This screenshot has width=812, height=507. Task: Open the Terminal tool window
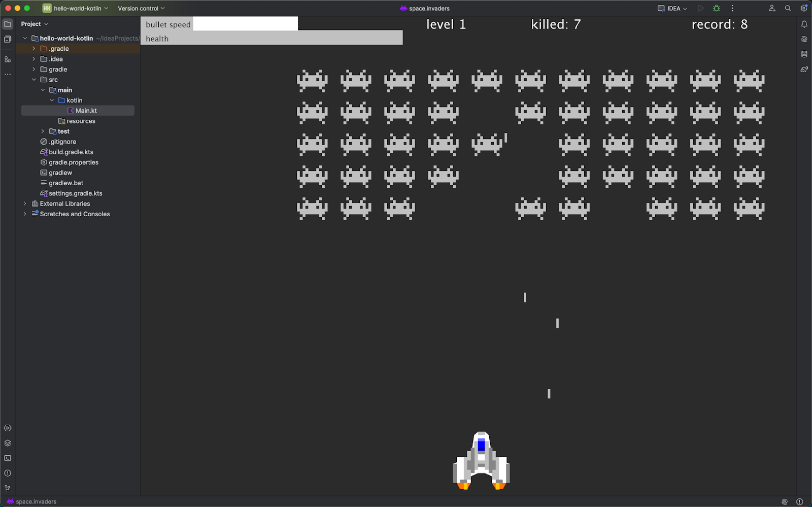[x=8, y=458]
